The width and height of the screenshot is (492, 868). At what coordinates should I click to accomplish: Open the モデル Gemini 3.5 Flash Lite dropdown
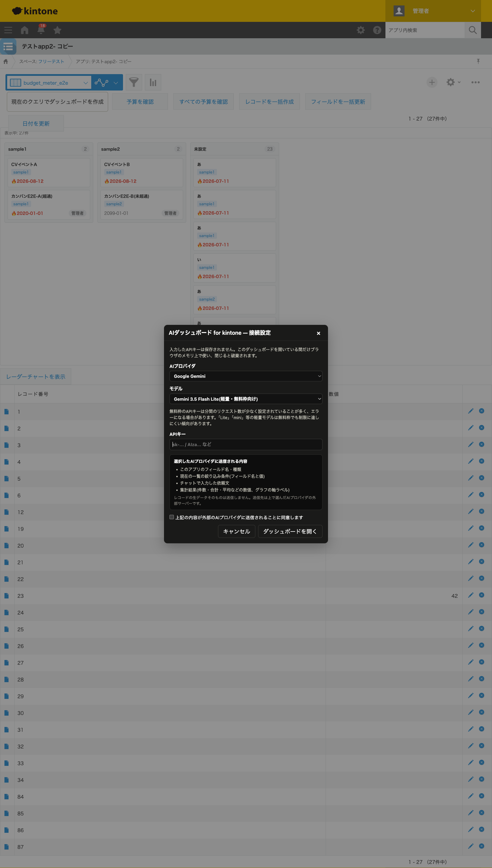point(246,399)
